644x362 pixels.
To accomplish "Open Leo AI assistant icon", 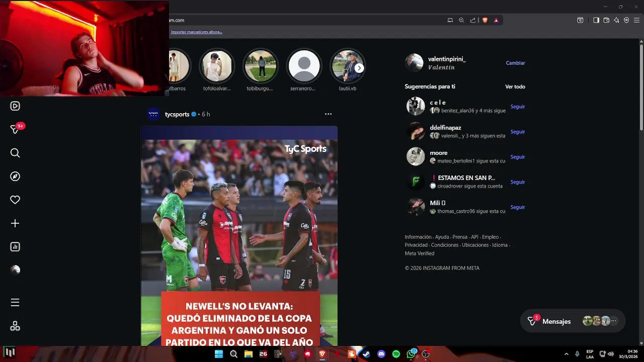I will pyautogui.click(x=616, y=20).
